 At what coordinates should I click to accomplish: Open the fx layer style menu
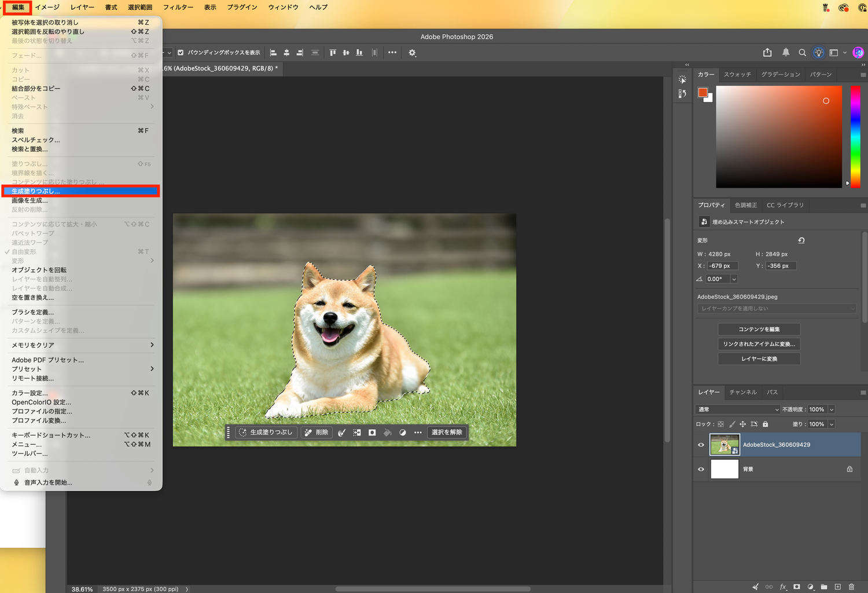coord(783,587)
